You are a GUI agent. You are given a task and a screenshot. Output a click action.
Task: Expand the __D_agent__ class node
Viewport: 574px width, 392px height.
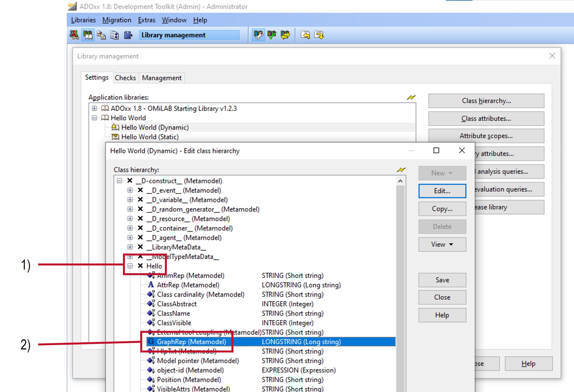click(130, 238)
